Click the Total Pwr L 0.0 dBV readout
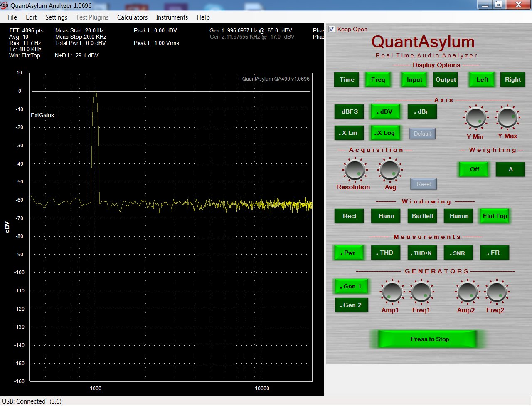Screen dimensions: 532x406 click(81, 43)
